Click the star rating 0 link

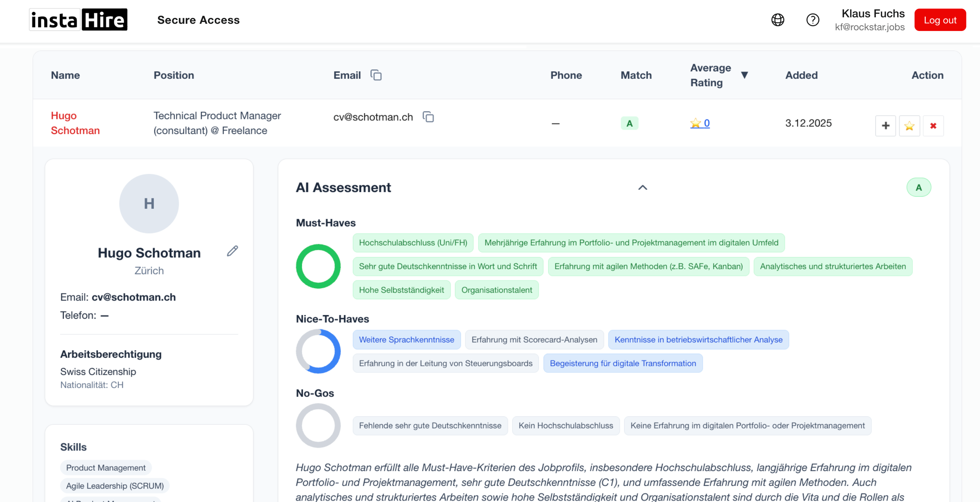pyautogui.click(x=700, y=123)
